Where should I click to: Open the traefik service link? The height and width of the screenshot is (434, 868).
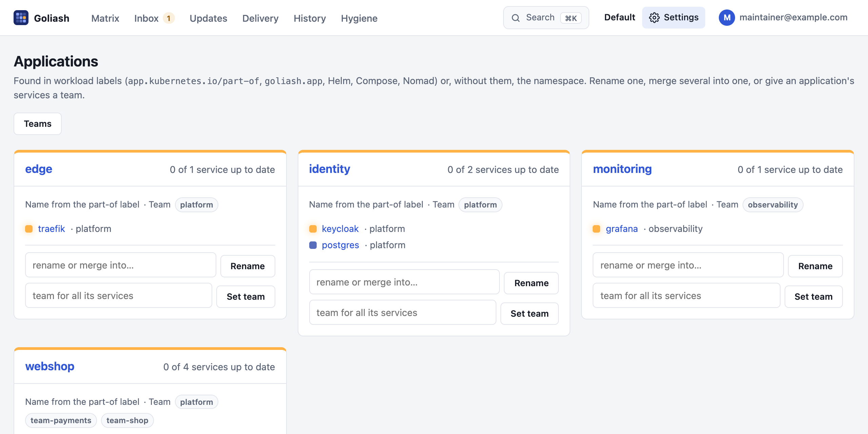51,229
